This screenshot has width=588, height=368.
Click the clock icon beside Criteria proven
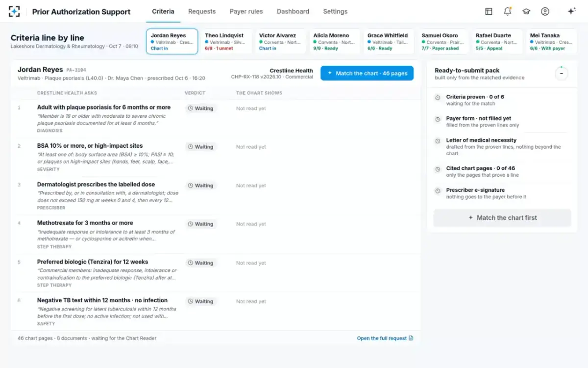(x=438, y=98)
